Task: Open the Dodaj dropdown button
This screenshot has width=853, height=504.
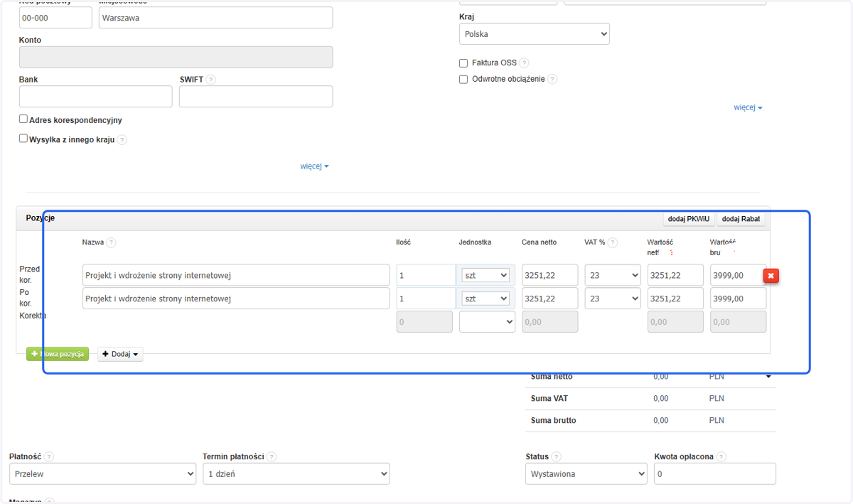Action: pos(120,354)
